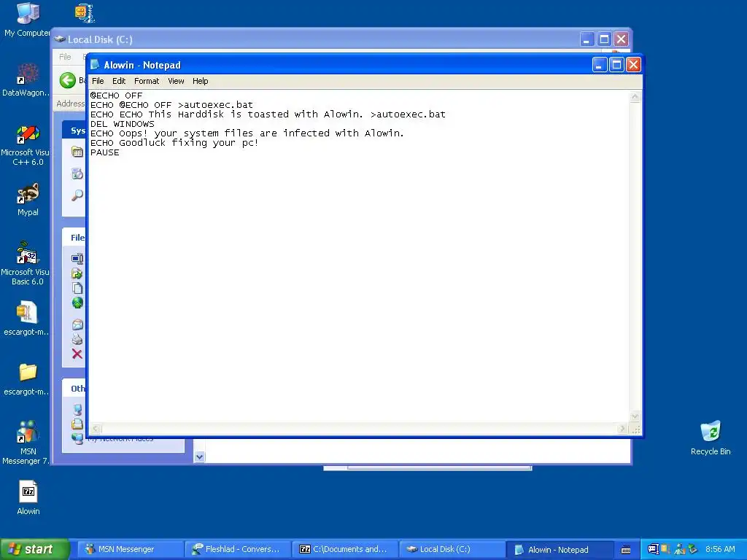Open the View menu in Notepad

pyautogui.click(x=176, y=81)
